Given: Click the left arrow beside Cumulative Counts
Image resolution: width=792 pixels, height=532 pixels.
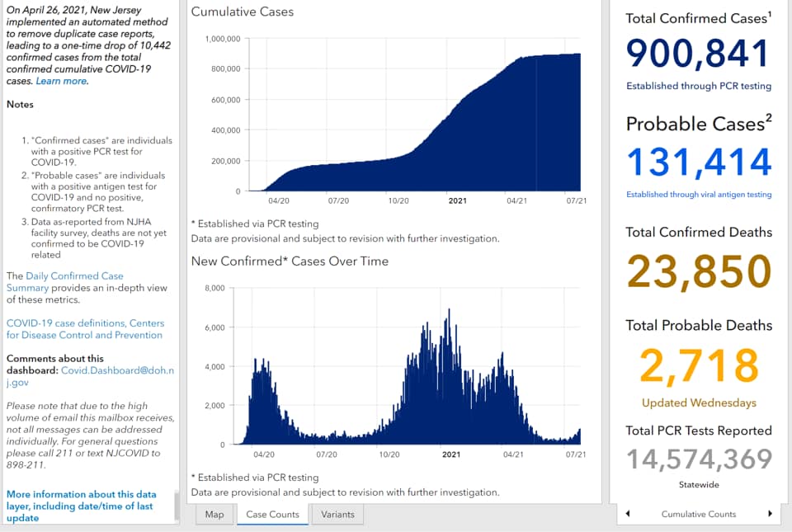Looking at the screenshot, I should [x=628, y=514].
